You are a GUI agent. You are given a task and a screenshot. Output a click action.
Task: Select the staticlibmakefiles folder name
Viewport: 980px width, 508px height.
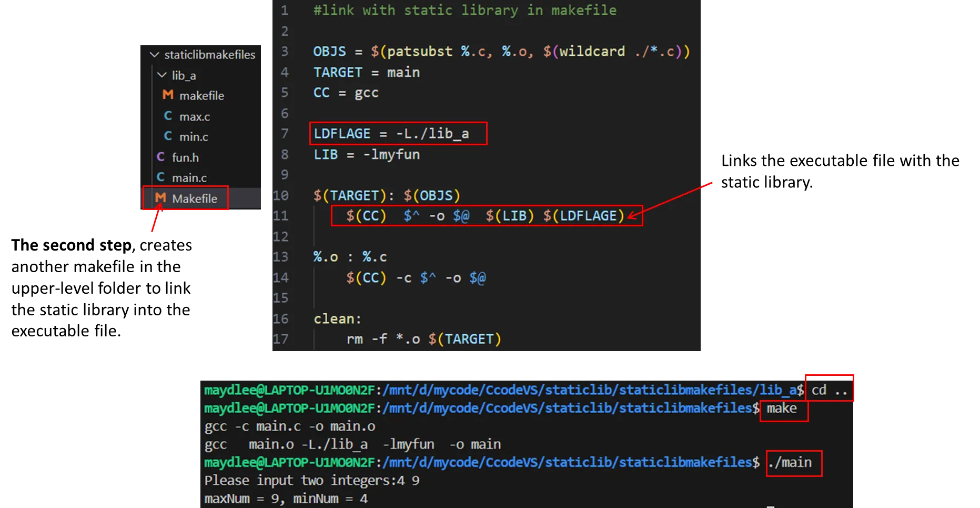pos(209,55)
